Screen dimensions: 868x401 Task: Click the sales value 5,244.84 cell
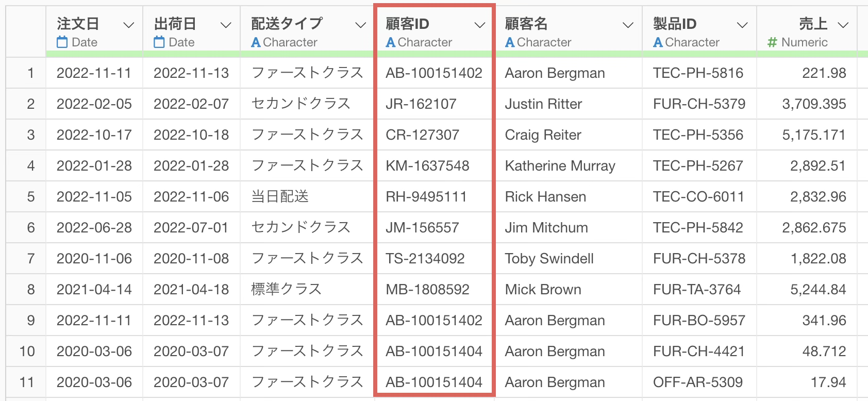(x=818, y=290)
